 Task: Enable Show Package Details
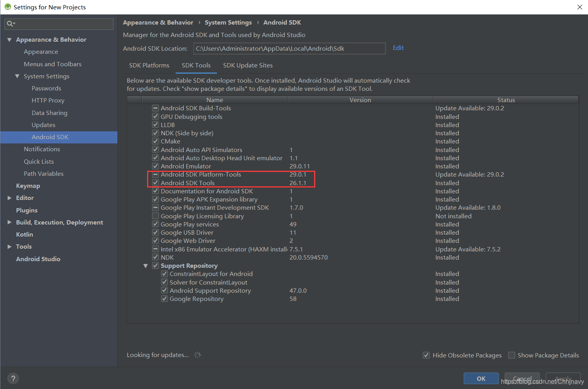point(512,355)
